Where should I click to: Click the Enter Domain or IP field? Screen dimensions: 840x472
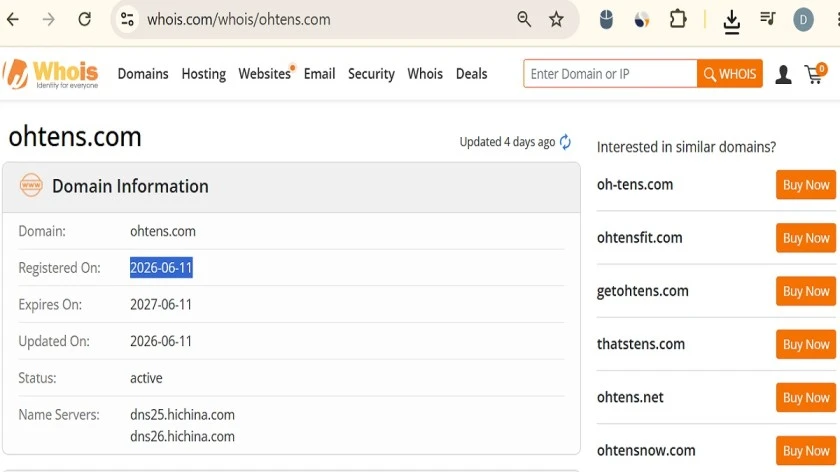click(x=610, y=74)
